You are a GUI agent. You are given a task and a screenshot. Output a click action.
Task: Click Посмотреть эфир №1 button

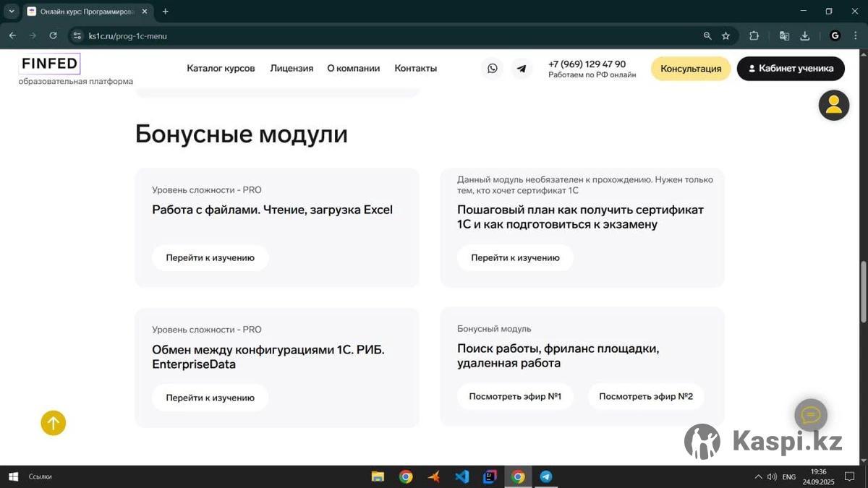[515, 396]
